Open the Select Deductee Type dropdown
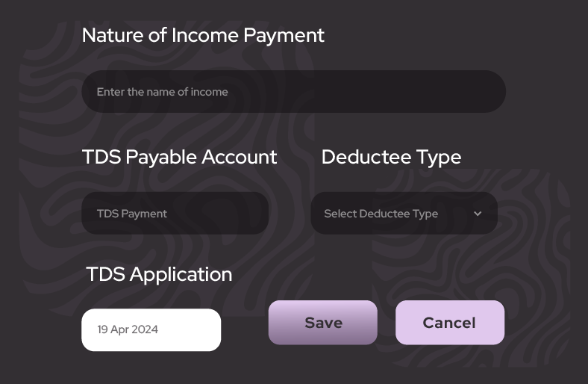588x384 pixels. pyautogui.click(x=404, y=214)
